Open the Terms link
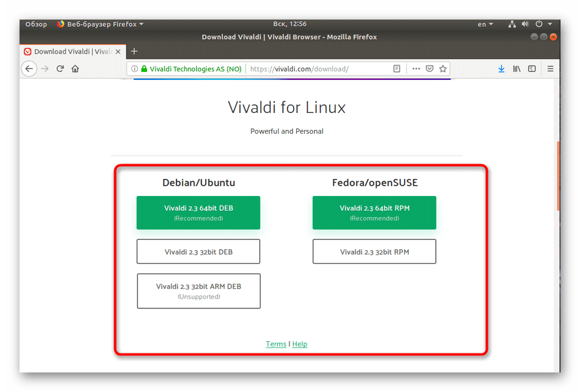The width and height of the screenshot is (580, 392). coord(276,344)
